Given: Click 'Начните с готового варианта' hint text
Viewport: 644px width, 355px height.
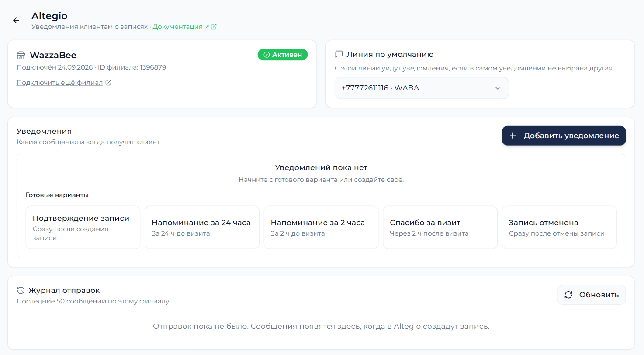Looking at the screenshot, I should tap(321, 180).
